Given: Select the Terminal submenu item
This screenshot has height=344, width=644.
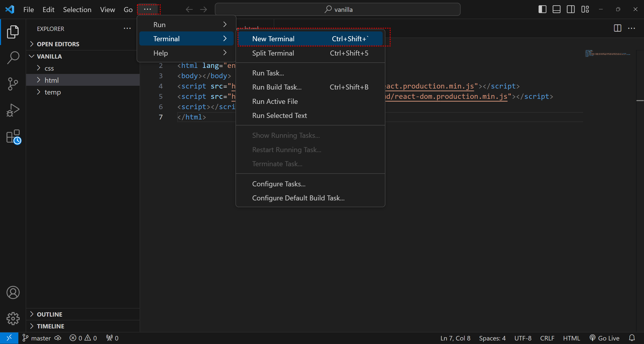Looking at the screenshot, I should click(186, 39).
